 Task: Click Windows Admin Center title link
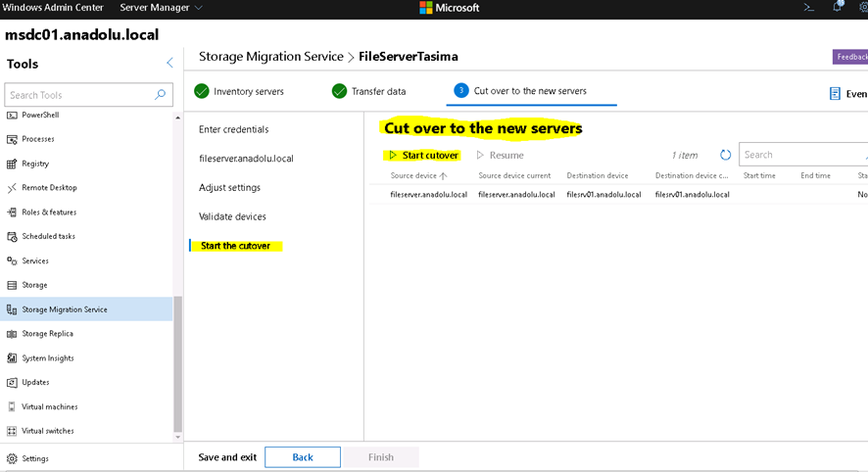click(x=53, y=8)
